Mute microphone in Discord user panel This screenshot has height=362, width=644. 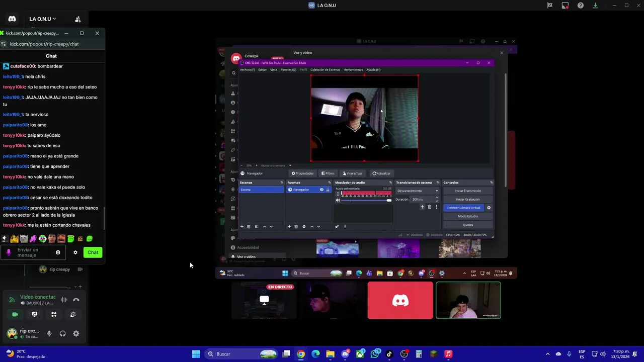pyautogui.click(x=49, y=333)
